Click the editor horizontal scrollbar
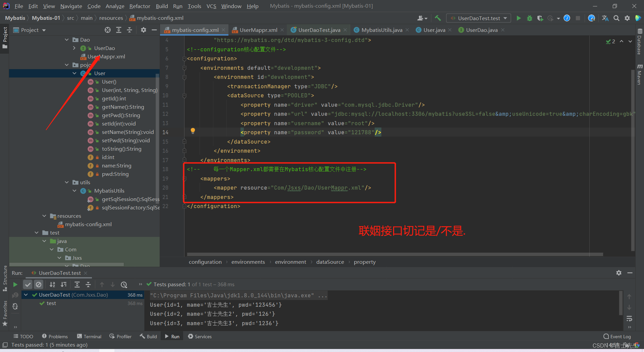Image resolution: width=644 pixels, height=352 pixels. 395,254
